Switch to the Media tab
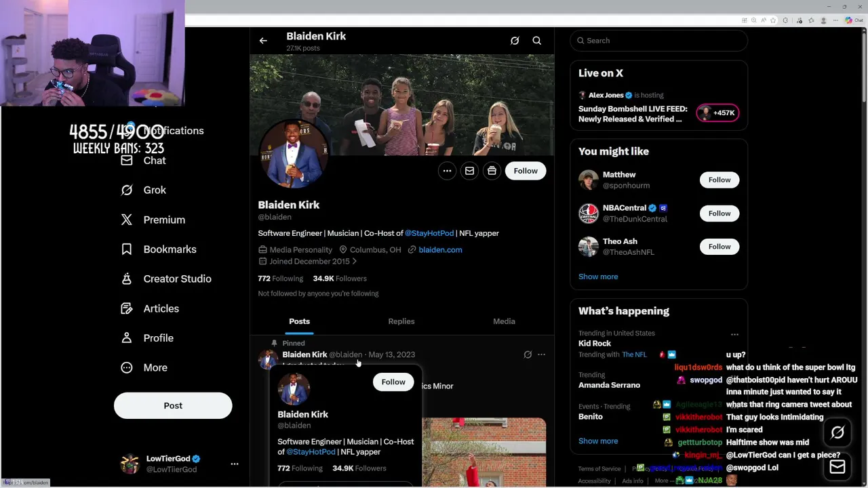The height and width of the screenshot is (488, 868). 504,321
